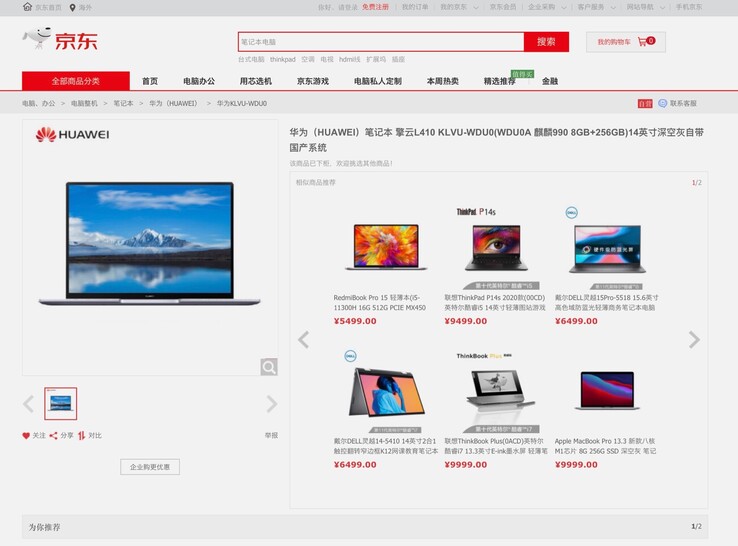This screenshot has width=738, height=546.
Task: Click the large Huawei laptop main image
Action: 149,244
